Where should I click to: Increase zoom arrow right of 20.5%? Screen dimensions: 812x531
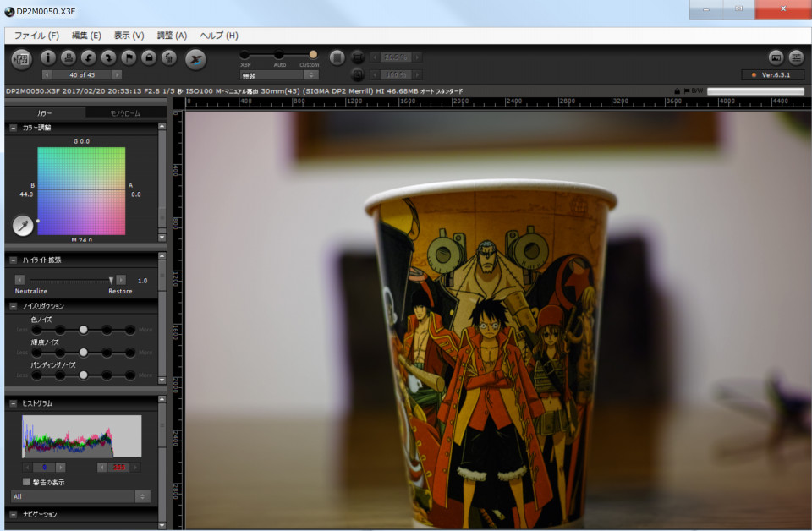(417, 57)
